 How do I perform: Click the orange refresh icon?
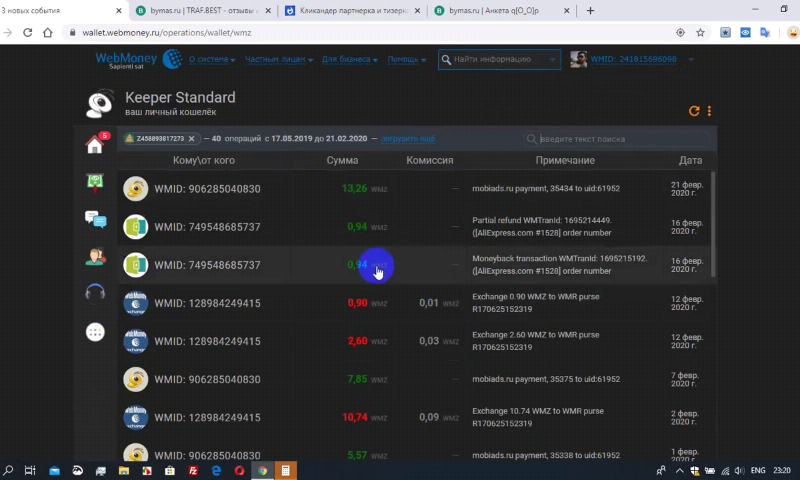pyautogui.click(x=694, y=111)
